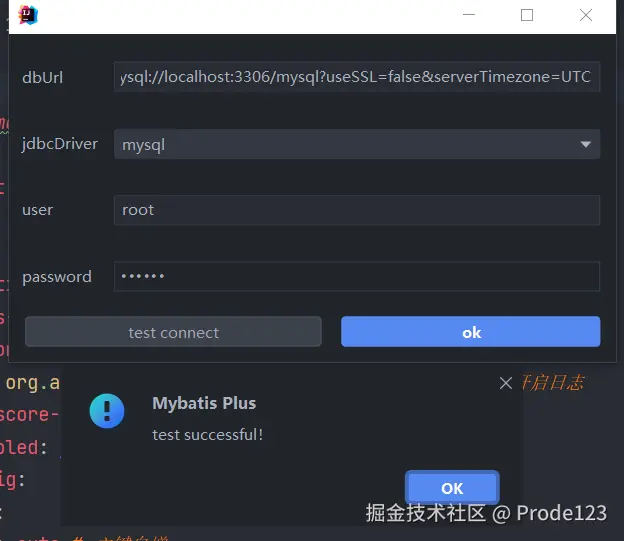Click the dbUrl input field
This screenshot has width=624, height=541.
click(357, 77)
